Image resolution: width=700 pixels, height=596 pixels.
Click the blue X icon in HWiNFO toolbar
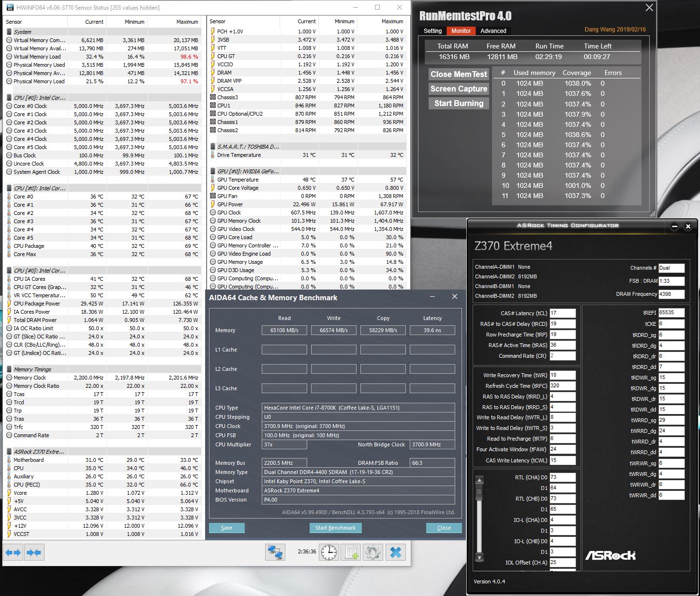(396, 552)
